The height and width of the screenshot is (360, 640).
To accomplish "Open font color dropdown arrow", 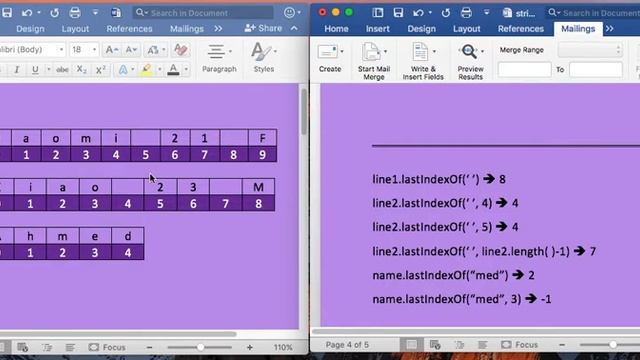I will 186,70.
